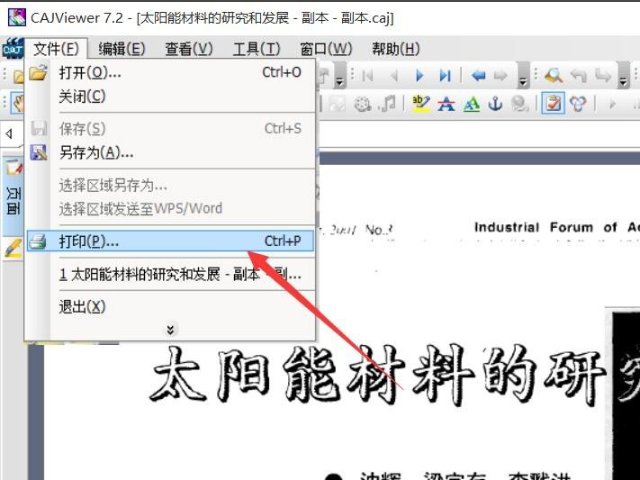Go to next page with blue arrow
This screenshot has height=480, width=640.
[x=419, y=76]
